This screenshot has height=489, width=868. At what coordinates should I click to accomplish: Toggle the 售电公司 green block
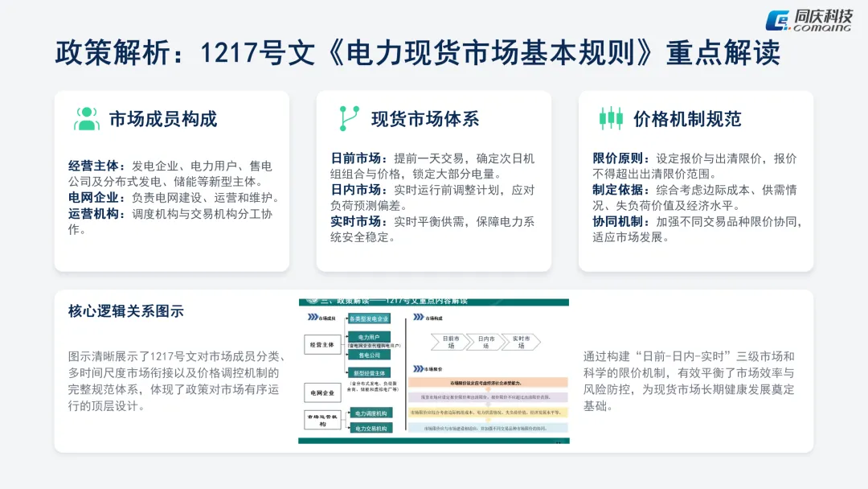click(x=370, y=355)
